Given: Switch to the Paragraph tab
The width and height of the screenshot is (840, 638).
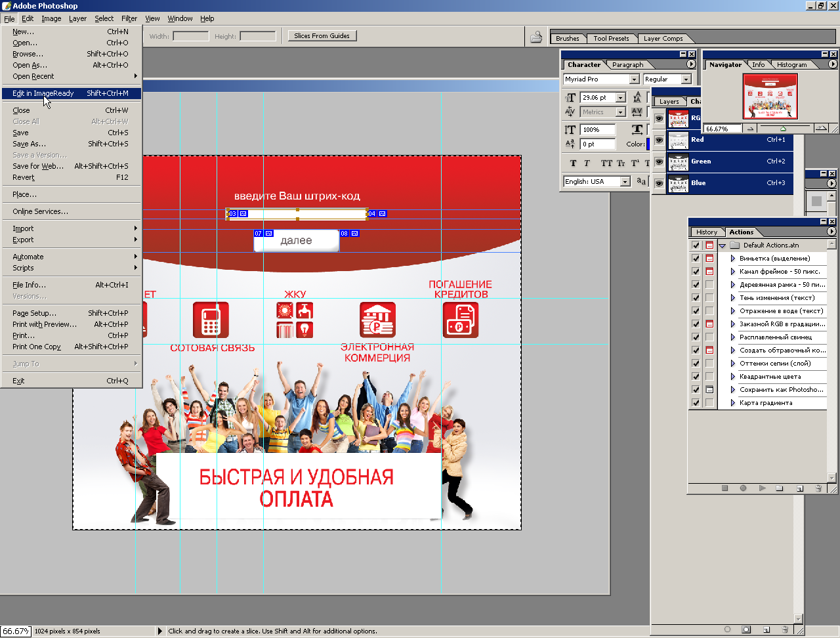Looking at the screenshot, I should pos(627,65).
